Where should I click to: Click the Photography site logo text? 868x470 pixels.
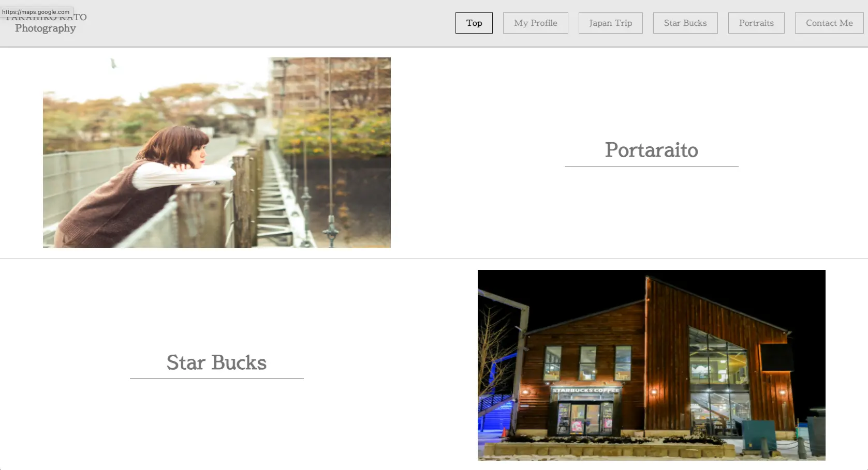46,28
